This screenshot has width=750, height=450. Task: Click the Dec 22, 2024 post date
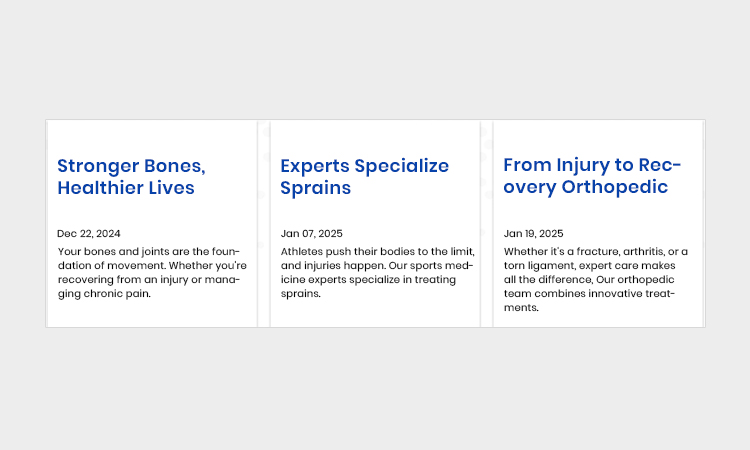pos(88,233)
